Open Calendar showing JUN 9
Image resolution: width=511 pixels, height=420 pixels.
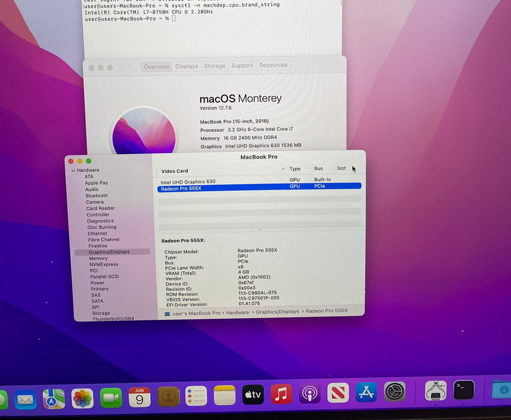139,397
